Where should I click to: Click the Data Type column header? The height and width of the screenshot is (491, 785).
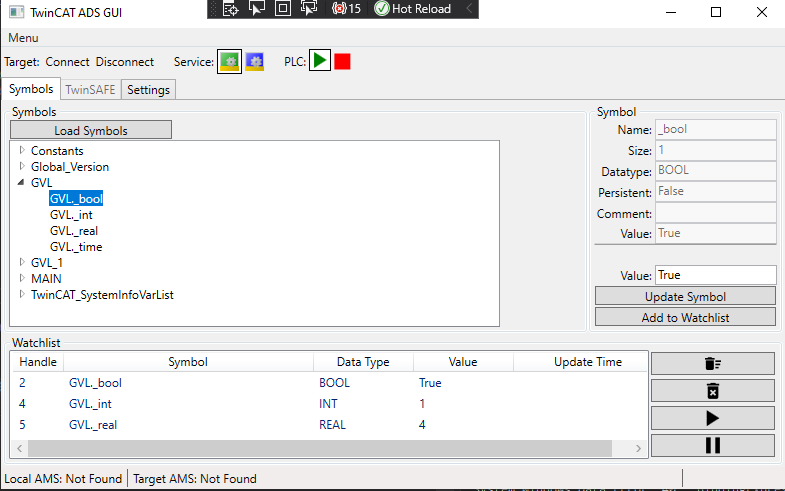(x=363, y=362)
